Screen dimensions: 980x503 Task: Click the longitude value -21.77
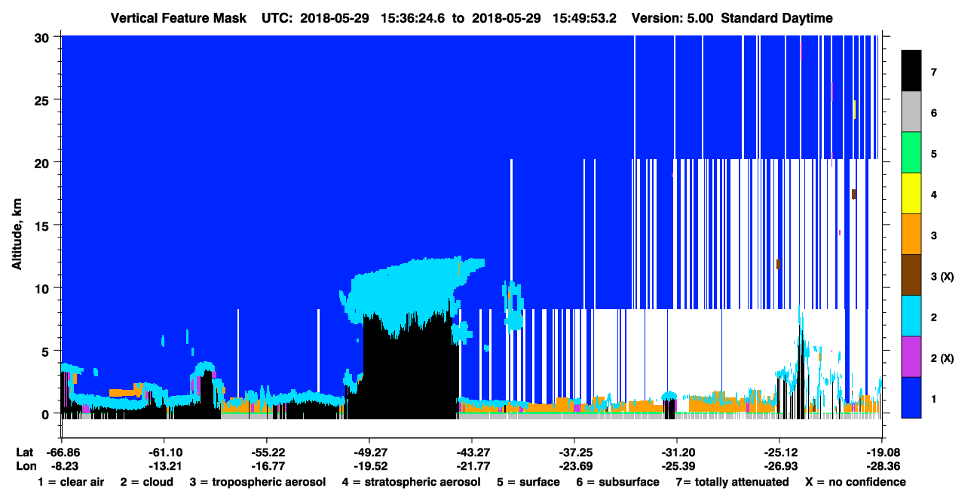(x=471, y=465)
